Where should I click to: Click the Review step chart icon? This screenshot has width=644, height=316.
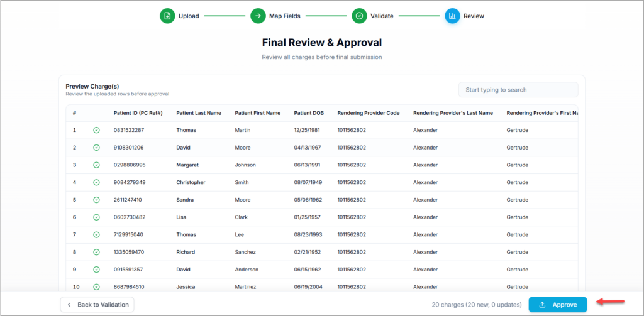point(452,16)
